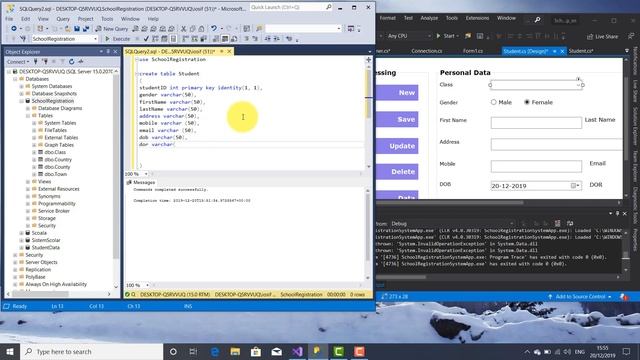640x360 pixels.
Task: Open the Class combo box dropdown
Action: point(578,85)
